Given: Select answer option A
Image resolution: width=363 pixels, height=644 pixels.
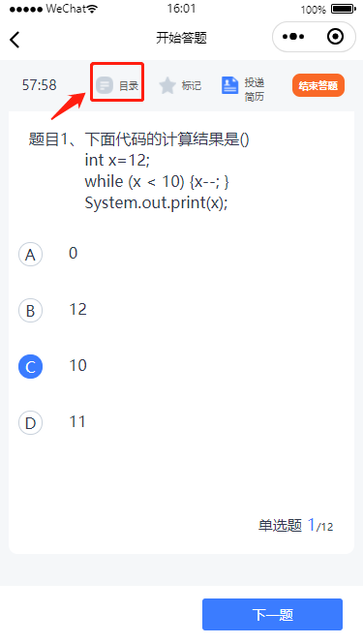Looking at the screenshot, I should click(x=30, y=255).
